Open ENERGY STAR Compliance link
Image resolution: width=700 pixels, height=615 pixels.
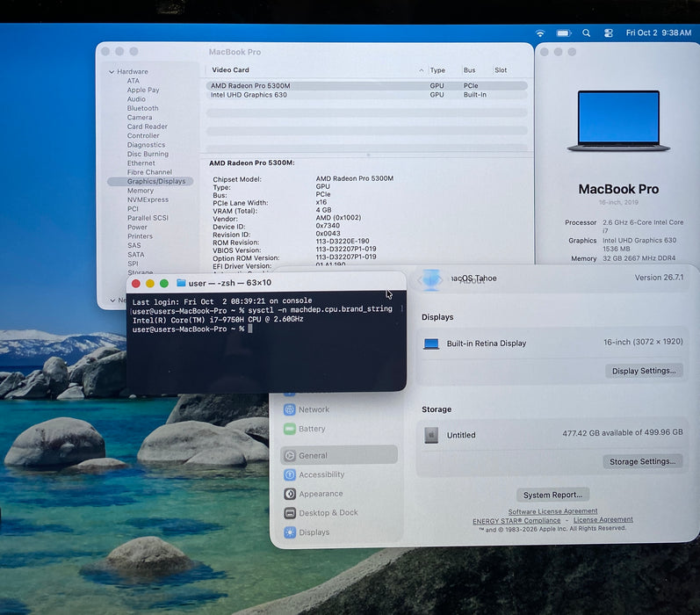click(x=516, y=520)
